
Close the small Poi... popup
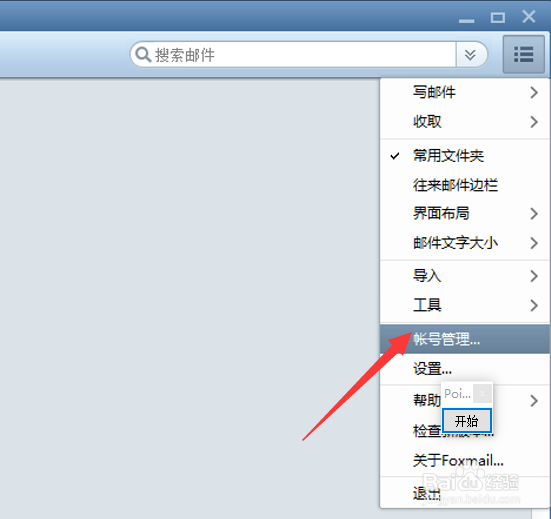click(x=482, y=394)
